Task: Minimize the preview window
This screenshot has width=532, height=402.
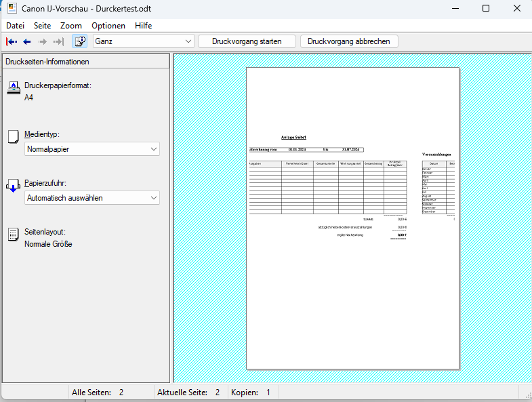Action: click(x=455, y=8)
